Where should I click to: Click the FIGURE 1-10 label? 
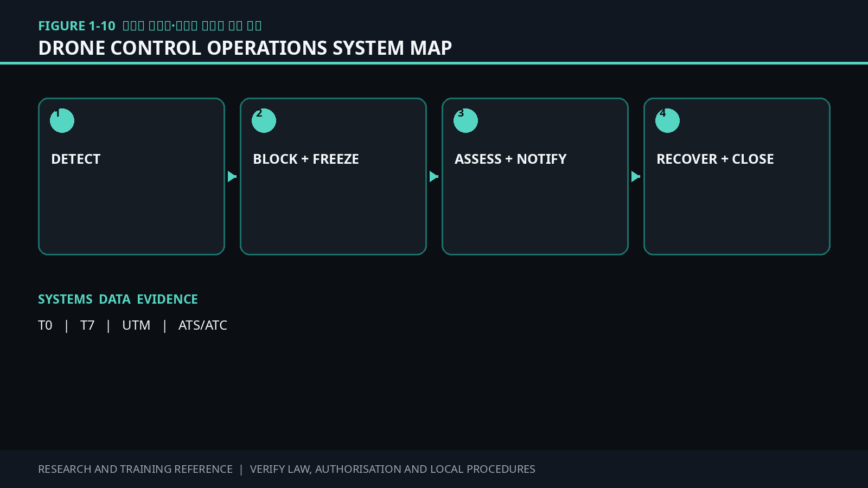[76, 26]
